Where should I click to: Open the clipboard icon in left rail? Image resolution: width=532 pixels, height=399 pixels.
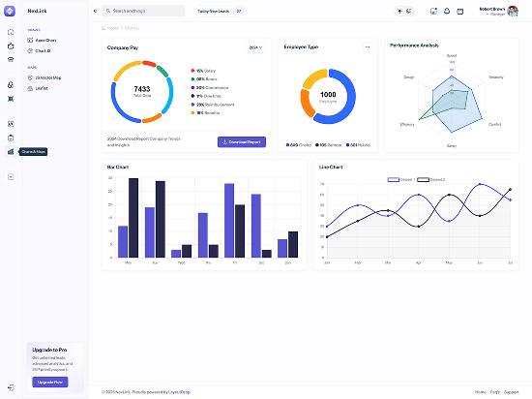pos(11,138)
